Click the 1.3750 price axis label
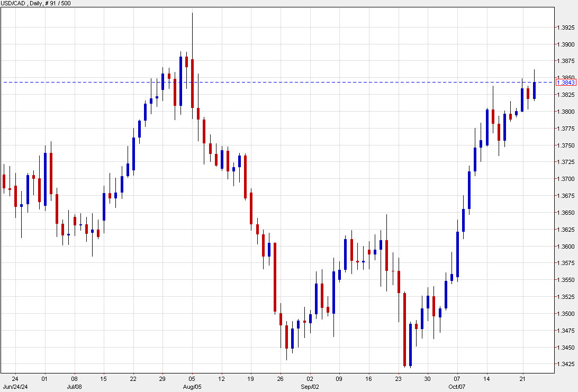The height and width of the screenshot is (392, 578). pyautogui.click(x=565, y=145)
